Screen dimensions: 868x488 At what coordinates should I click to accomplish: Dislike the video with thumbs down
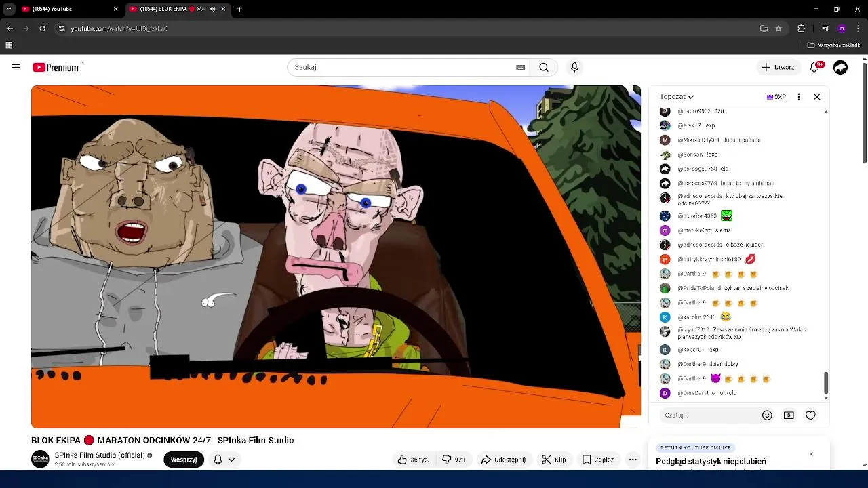(x=454, y=459)
